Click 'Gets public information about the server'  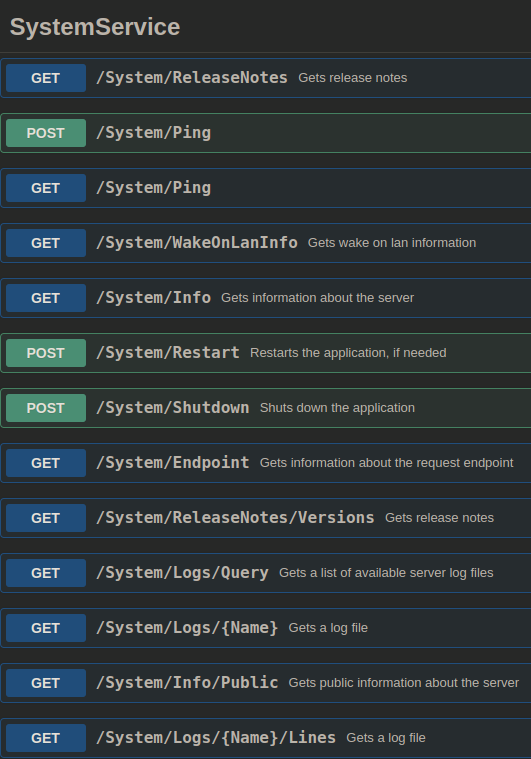pos(404,683)
